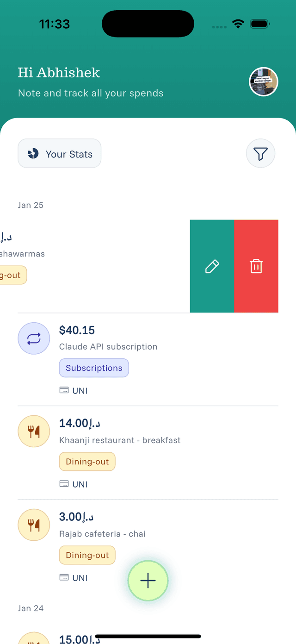Click the recurring subscription icon next to $40.15

34,338
